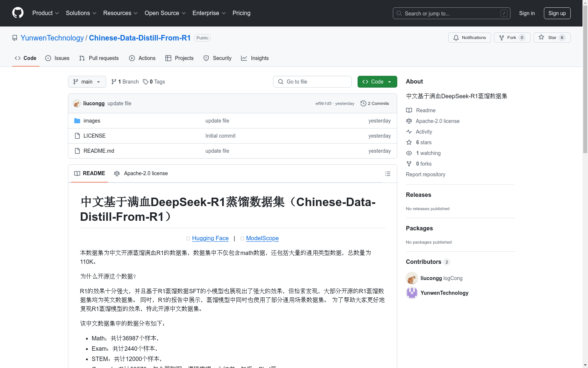The height and width of the screenshot is (368, 588).
Task: Open the LICENSE file
Action: click(x=94, y=136)
